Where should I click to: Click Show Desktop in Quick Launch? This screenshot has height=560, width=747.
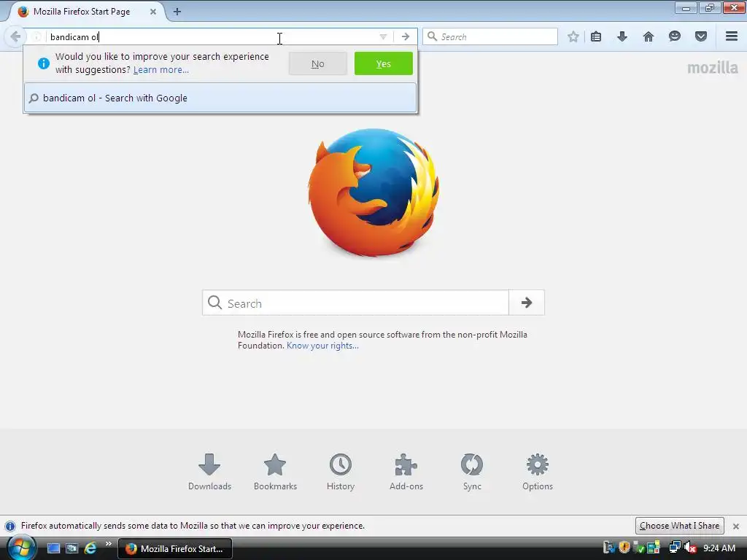(x=53, y=548)
